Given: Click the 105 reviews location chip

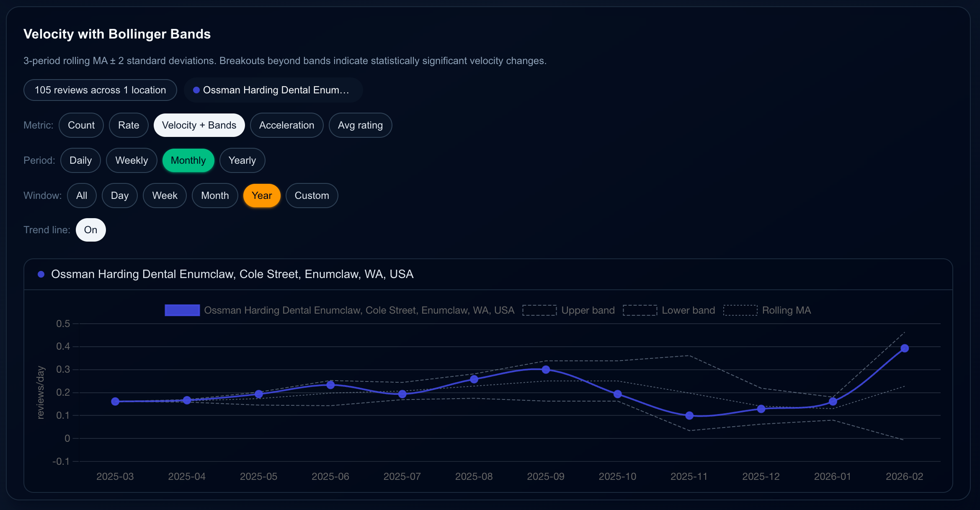Looking at the screenshot, I should (100, 90).
